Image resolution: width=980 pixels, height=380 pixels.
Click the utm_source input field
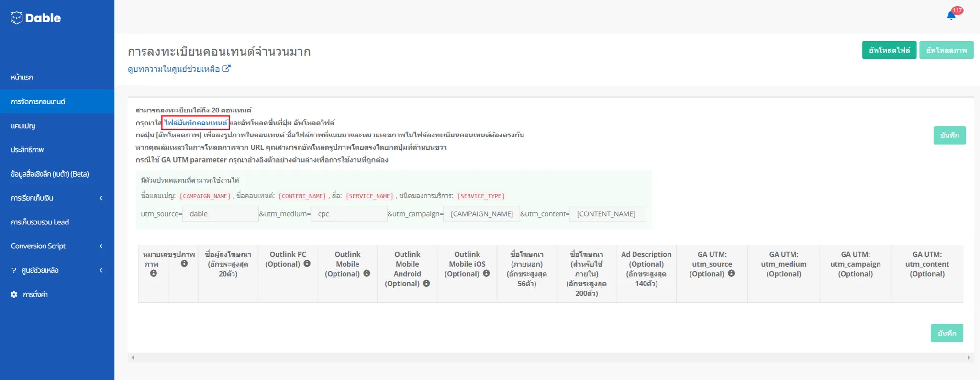click(220, 214)
